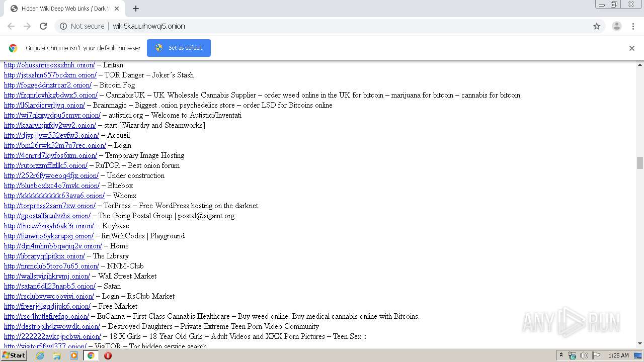The width and height of the screenshot is (644, 362).
Task: Open nnmclub5toro7u65.onion NNM-Club link
Action: (51, 266)
